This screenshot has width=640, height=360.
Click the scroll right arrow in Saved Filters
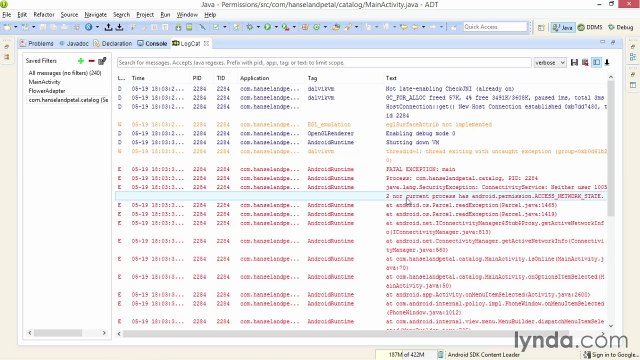pyautogui.click(x=104, y=333)
